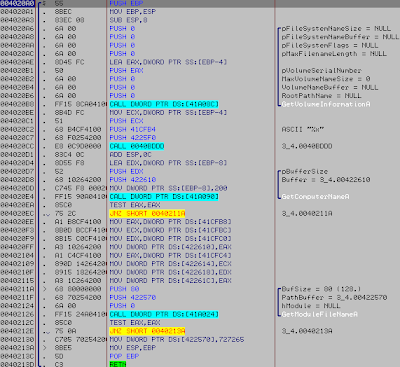This screenshot has height=367, width=400.
Task: Click the PUSH 80 instruction
Action: coord(124,289)
